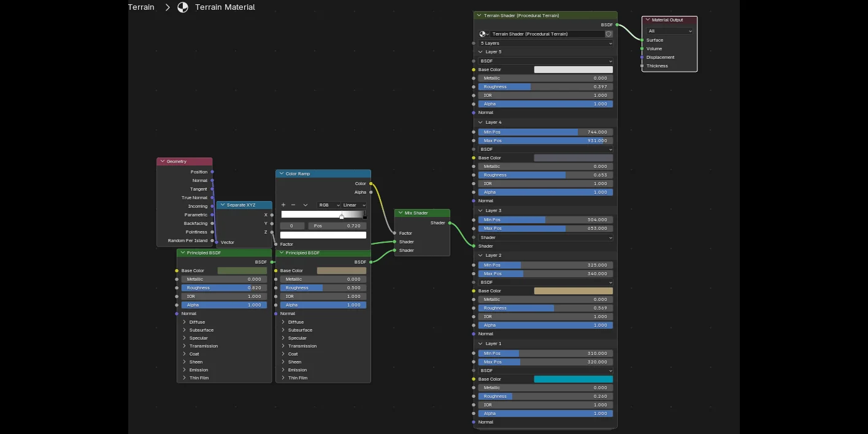The height and width of the screenshot is (434, 868).
Task: Collapse the Mix Shader node header arrow
Action: (x=400, y=213)
